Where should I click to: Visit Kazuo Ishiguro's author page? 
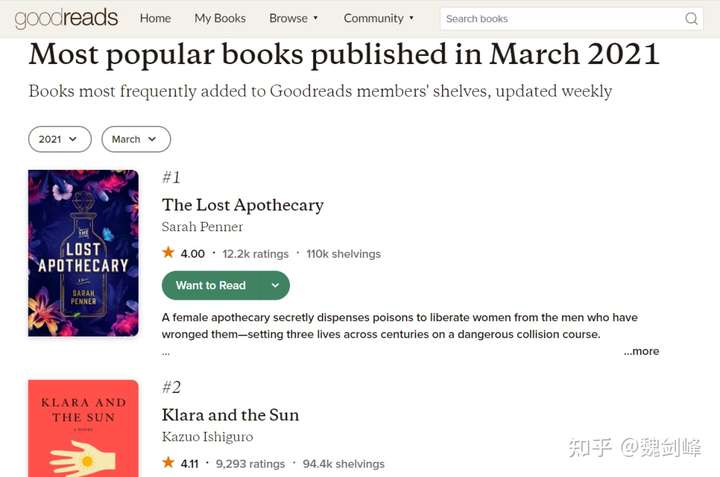coord(207,437)
